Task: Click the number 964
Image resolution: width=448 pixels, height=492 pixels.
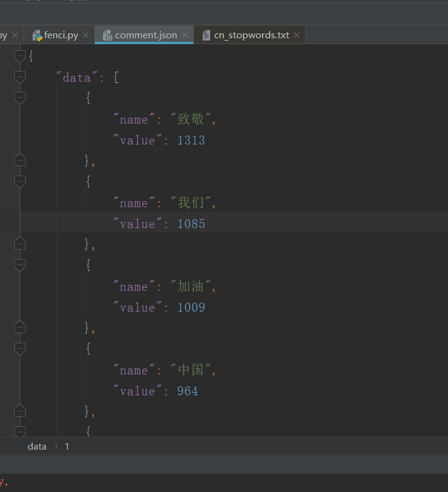Action: pos(187,391)
